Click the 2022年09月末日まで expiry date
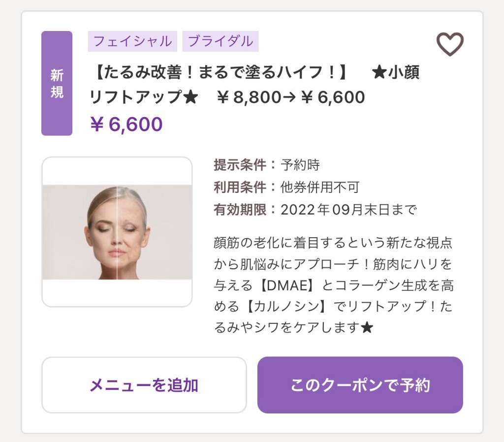The image size is (504, 442). click(348, 210)
